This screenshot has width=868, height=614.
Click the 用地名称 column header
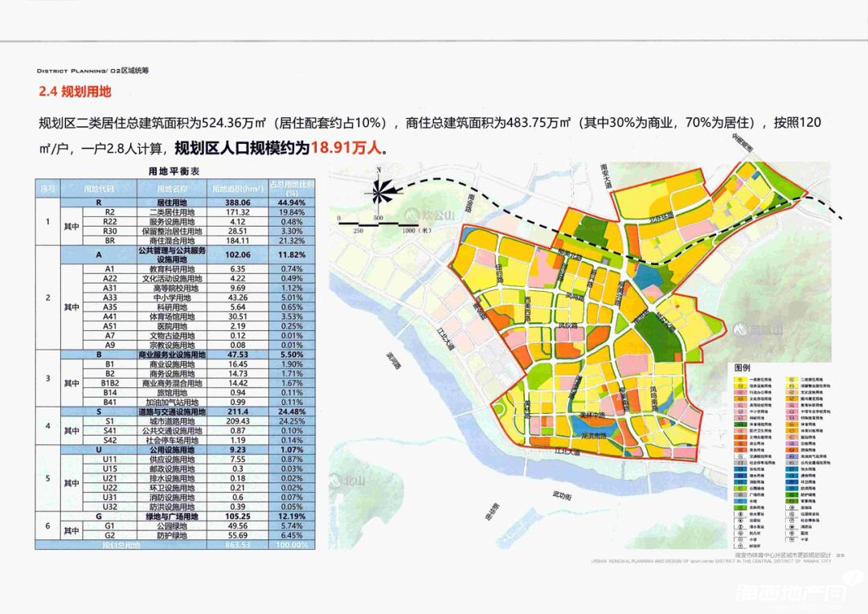click(172, 189)
